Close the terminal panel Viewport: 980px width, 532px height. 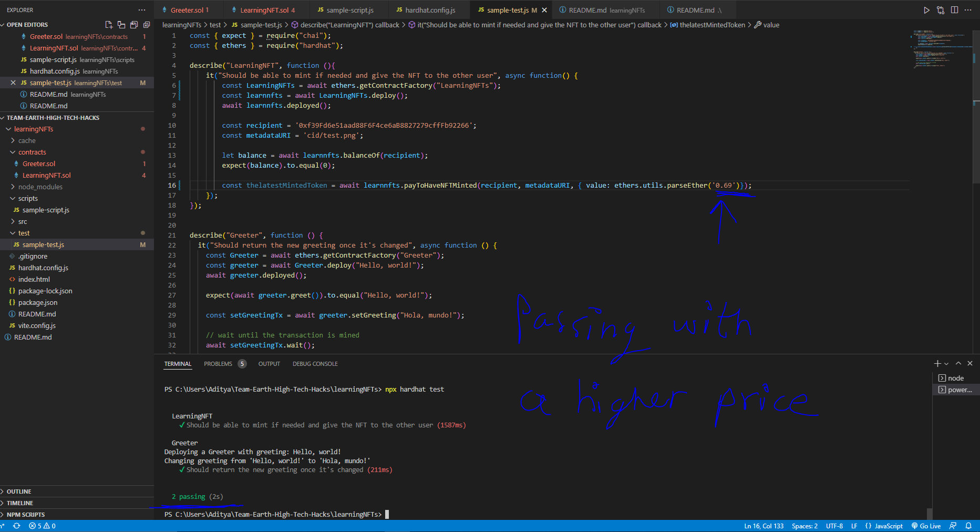(970, 363)
